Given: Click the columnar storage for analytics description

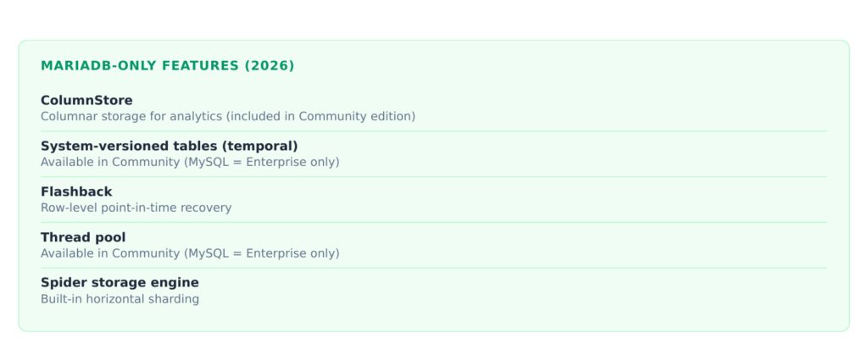Looking at the screenshot, I should click(x=227, y=117).
